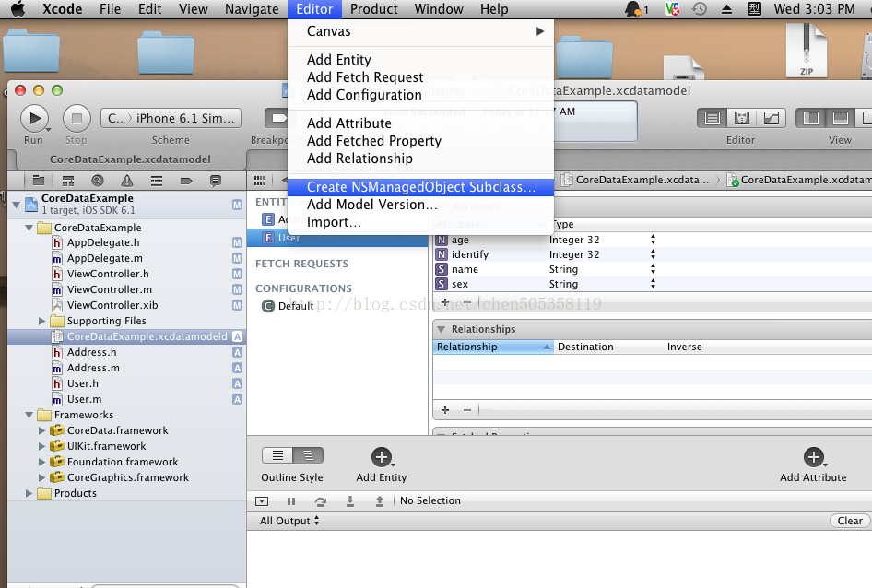Select the Assistant editor icon
872x588 pixels.
(742, 118)
